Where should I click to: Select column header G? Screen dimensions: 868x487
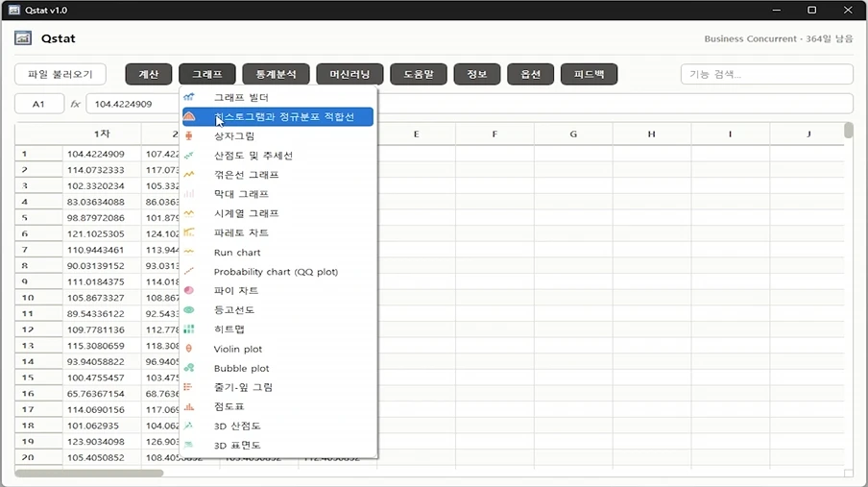click(573, 134)
